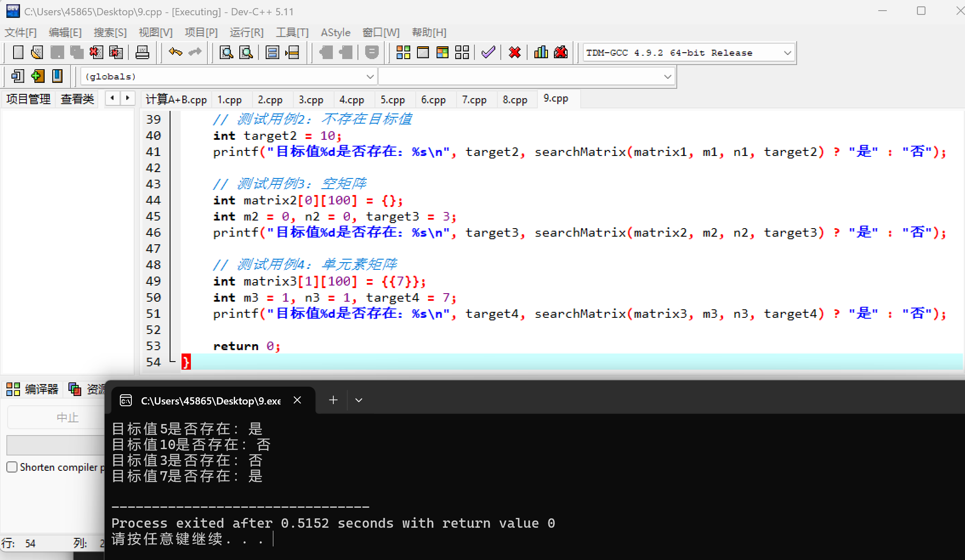Click the Find magnifier icon
Image resolution: width=965 pixels, height=560 pixels.
(x=226, y=53)
